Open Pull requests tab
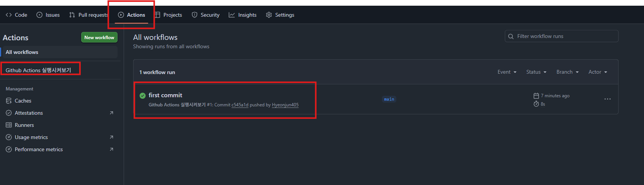 coord(89,15)
